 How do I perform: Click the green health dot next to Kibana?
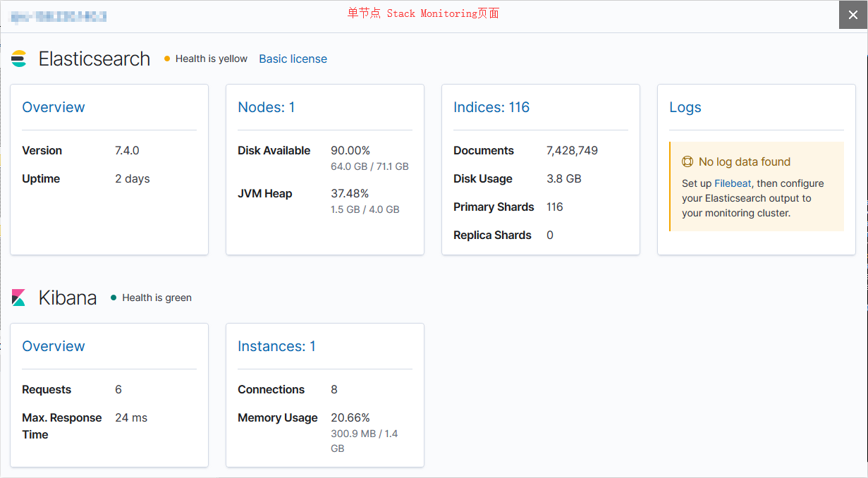coord(114,298)
